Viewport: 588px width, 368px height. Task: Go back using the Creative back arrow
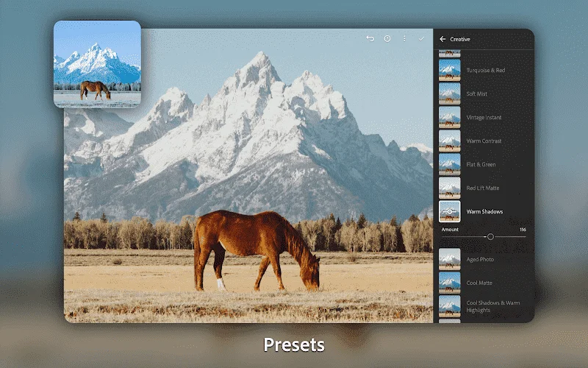(x=442, y=39)
